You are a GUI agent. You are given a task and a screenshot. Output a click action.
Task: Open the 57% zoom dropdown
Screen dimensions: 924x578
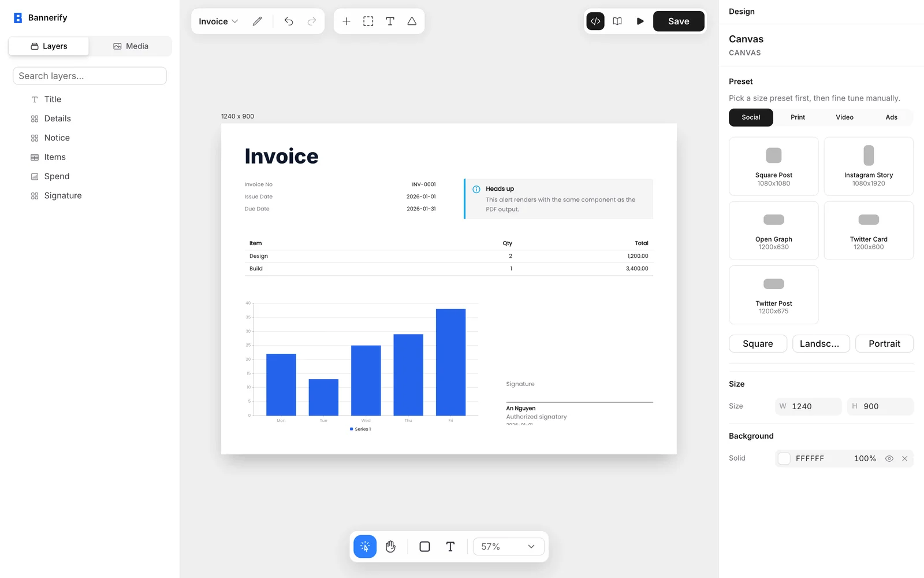point(508,546)
